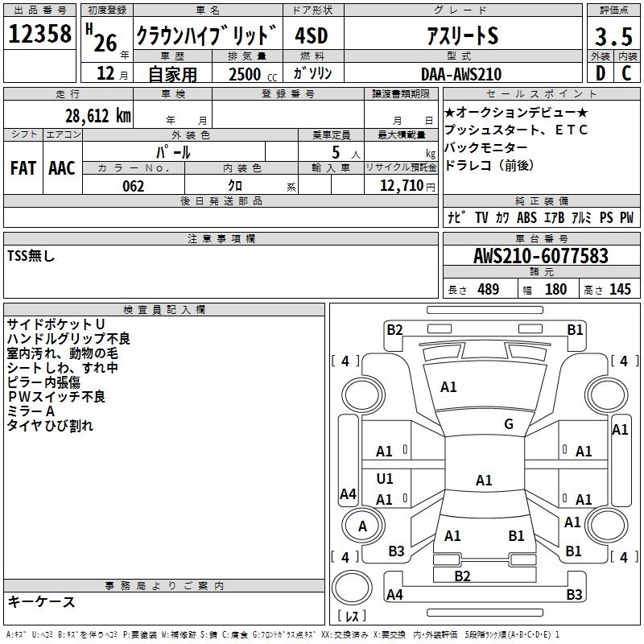Screen dimensions: 644x644
Task: Click the A1 mark on the hood
Action: [448, 387]
